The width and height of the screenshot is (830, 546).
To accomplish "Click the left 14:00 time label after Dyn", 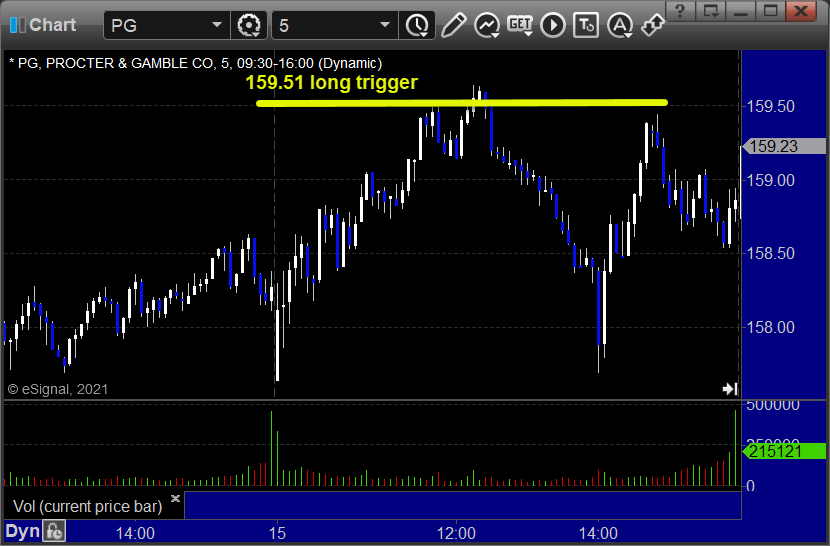I will coord(136,533).
